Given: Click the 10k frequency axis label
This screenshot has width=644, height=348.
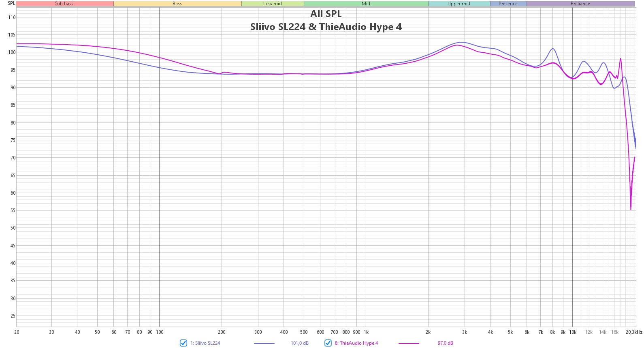Looking at the screenshot, I should 573,332.
